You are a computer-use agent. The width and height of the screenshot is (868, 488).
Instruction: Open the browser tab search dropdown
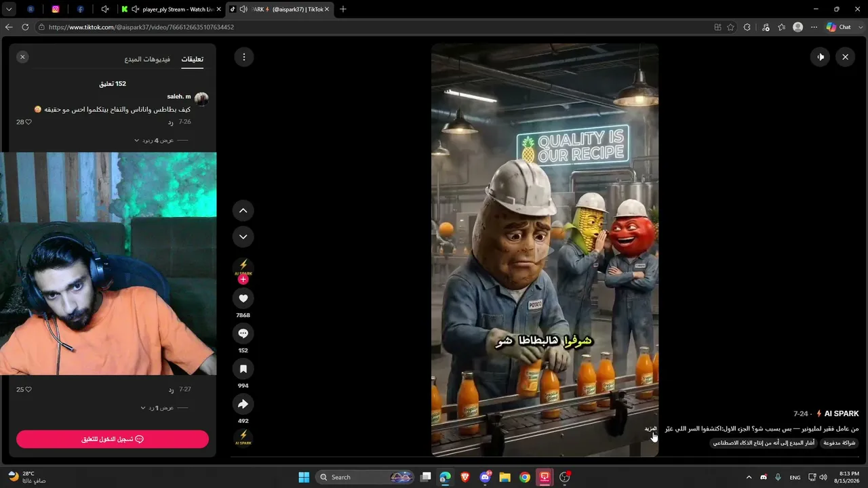pyautogui.click(x=9, y=9)
